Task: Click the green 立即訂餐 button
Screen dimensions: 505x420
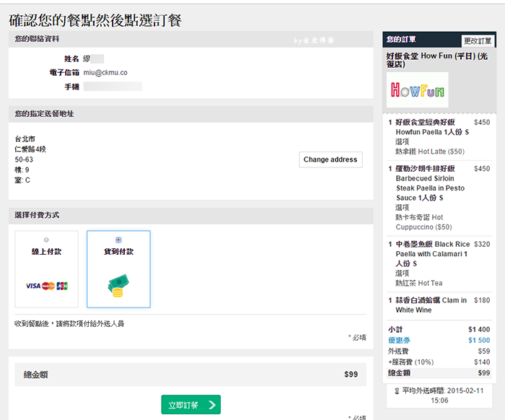Action: (191, 405)
